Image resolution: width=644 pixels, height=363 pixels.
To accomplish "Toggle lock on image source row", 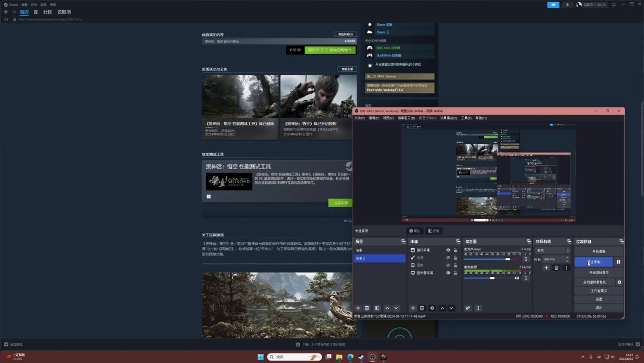I will click(x=455, y=265).
